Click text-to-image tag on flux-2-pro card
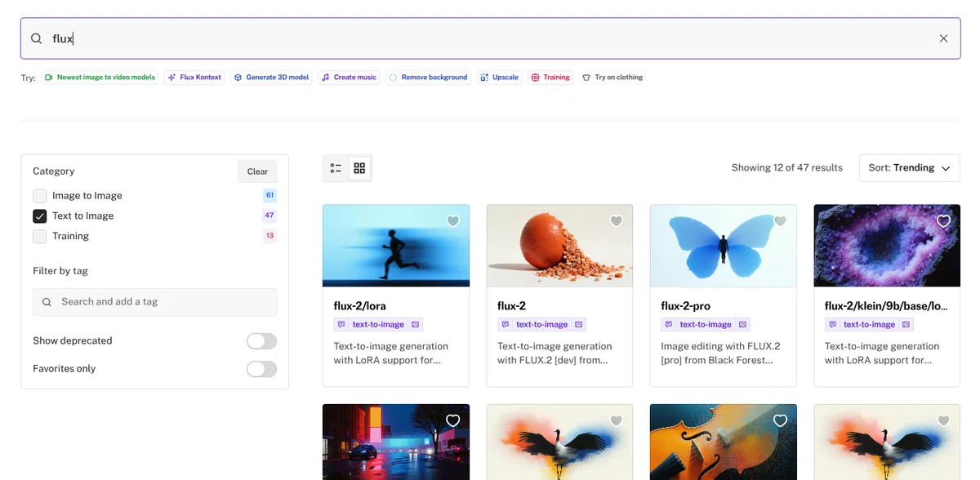980x480 pixels. tap(705, 325)
